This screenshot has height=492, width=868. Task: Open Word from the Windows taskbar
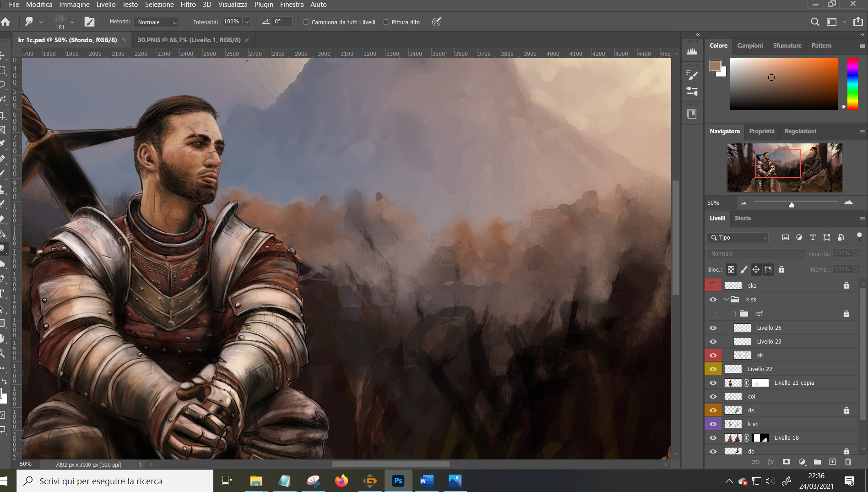click(426, 481)
